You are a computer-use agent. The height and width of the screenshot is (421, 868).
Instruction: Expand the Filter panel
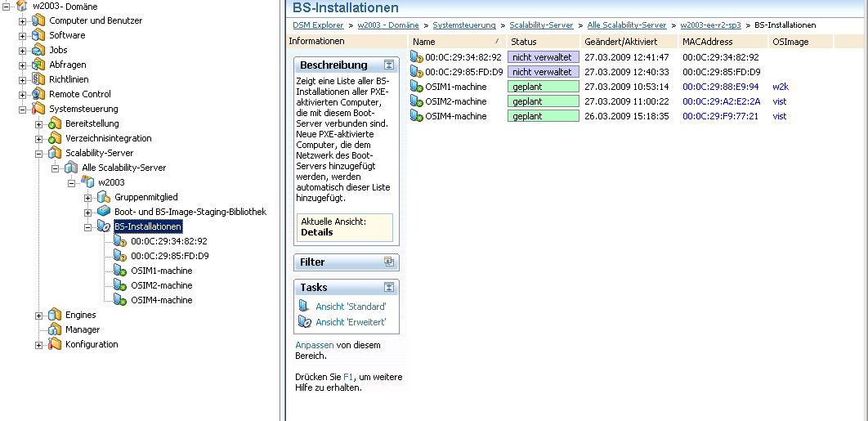(389, 262)
